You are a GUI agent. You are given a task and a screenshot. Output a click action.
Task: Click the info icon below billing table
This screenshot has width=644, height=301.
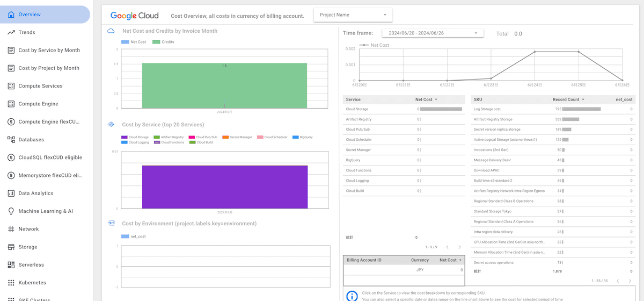click(352, 296)
